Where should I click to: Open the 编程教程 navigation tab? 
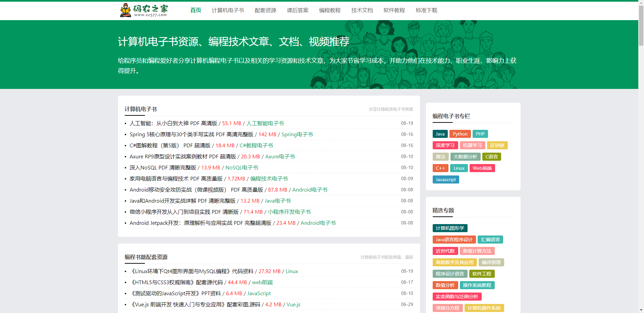[x=330, y=10]
